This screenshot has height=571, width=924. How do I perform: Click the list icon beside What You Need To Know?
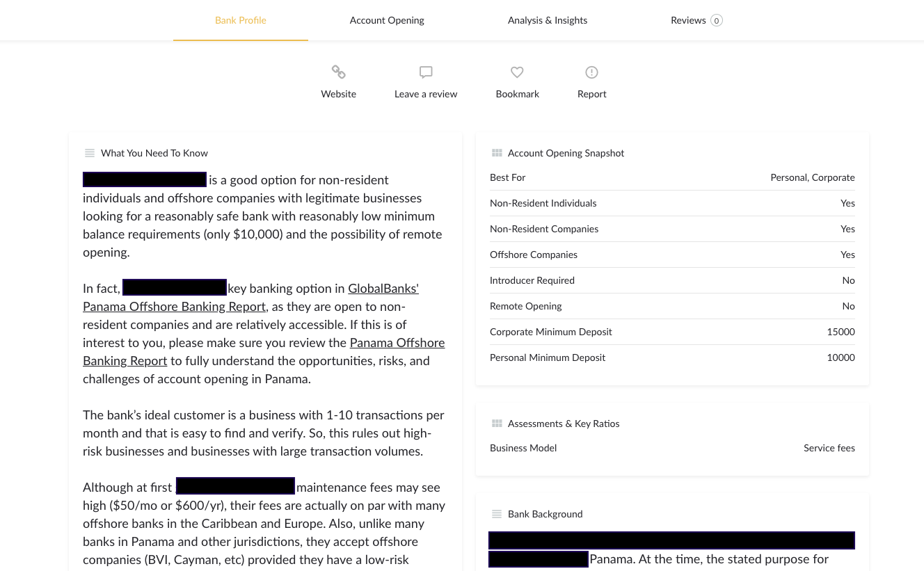90,153
